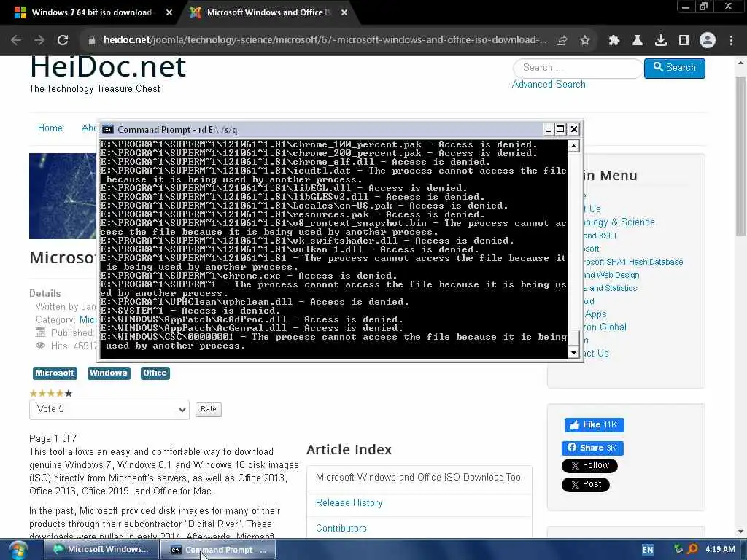Click the Command Prompt title bar icon
747x560 pixels.
[108, 130]
